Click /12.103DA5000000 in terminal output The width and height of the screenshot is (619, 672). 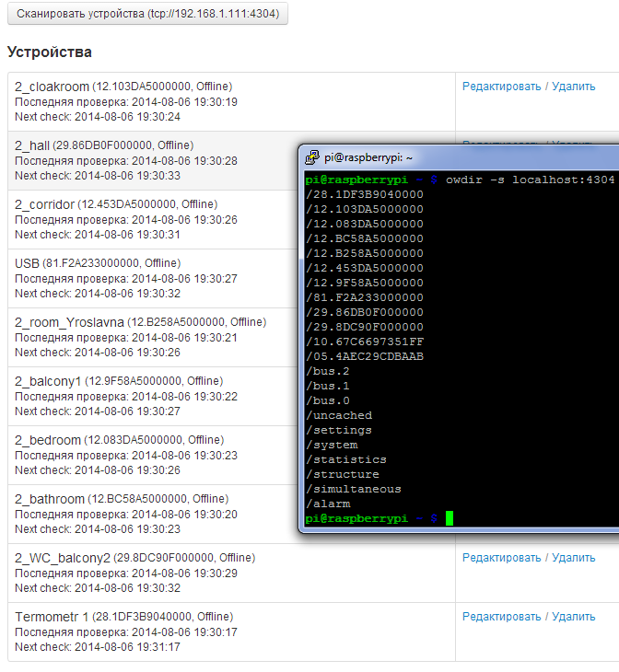[x=365, y=209]
